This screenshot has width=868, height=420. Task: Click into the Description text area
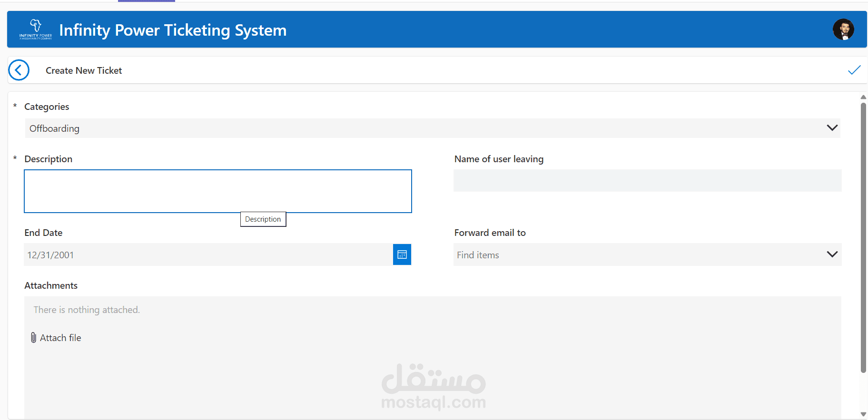point(218,191)
